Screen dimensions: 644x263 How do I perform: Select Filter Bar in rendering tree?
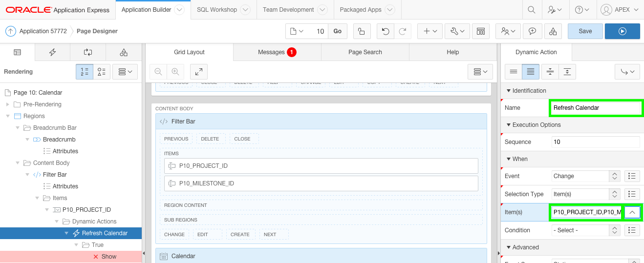point(55,175)
